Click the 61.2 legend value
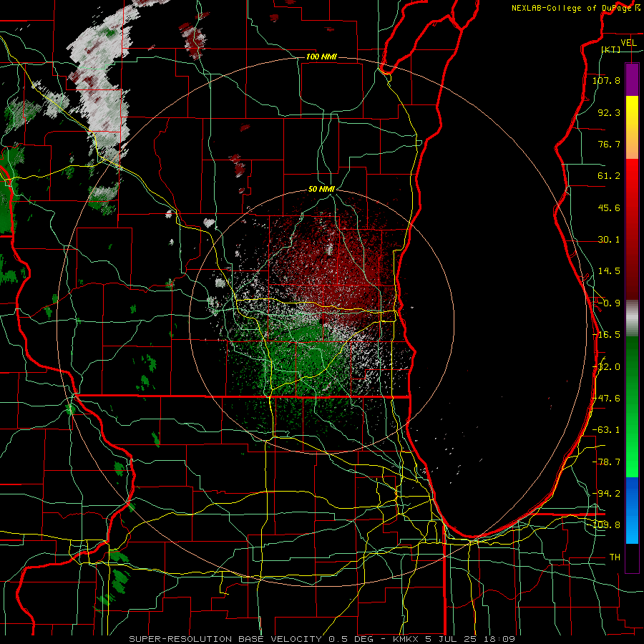 coord(609,176)
